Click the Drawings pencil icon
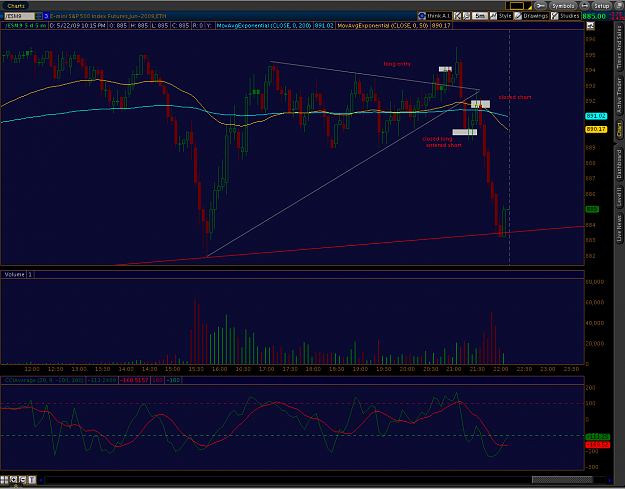The width and height of the screenshot is (625, 489). point(518,16)
